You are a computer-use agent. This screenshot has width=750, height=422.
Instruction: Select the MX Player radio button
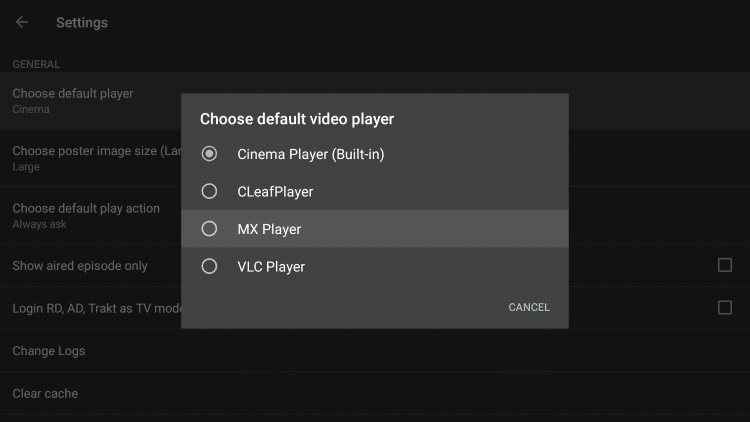pyautogui.click(x=209, y=229)
